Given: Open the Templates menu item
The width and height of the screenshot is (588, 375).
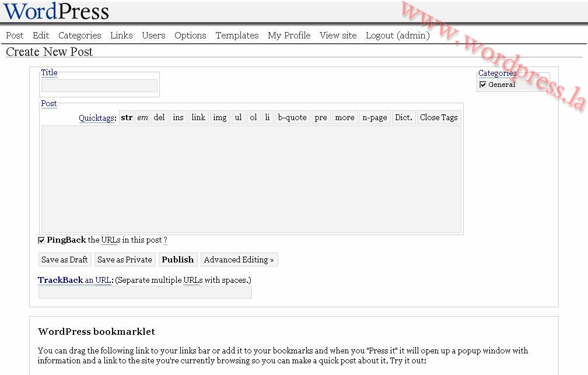Looking at the screenshot, I should point(237,35).
